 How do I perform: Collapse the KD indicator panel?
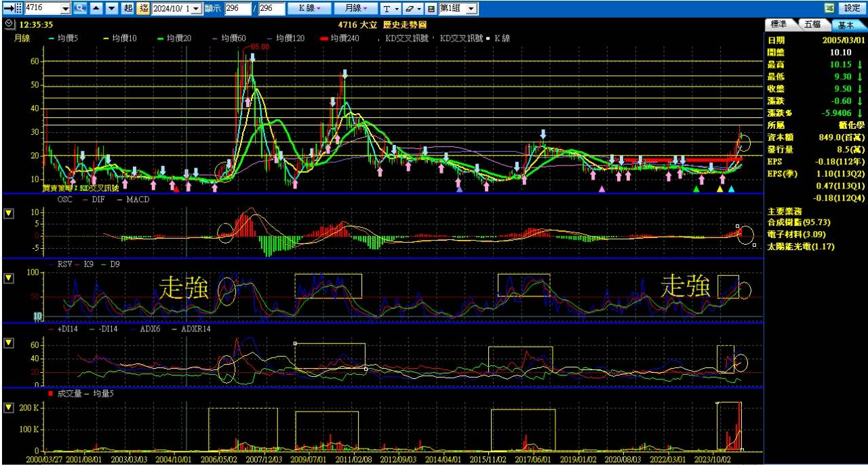pos(9,278)
